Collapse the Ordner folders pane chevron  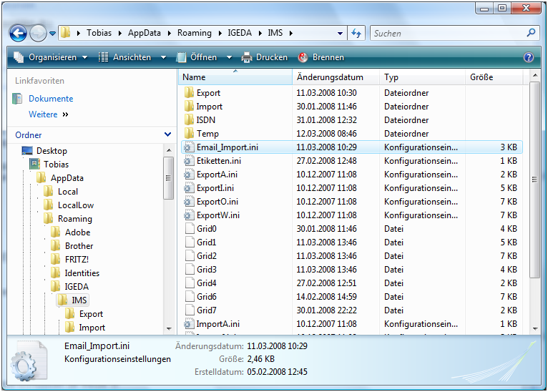click(x=167, y=134)
